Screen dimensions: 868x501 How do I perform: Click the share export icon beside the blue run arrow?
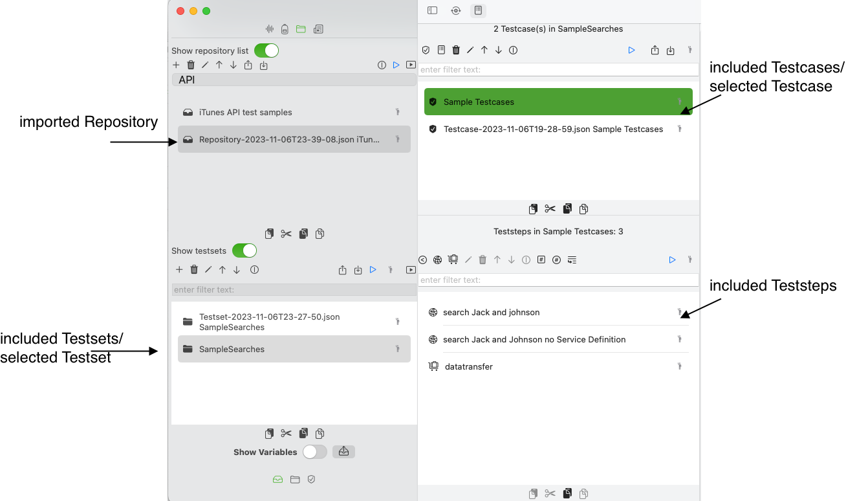tap(654, 50)
